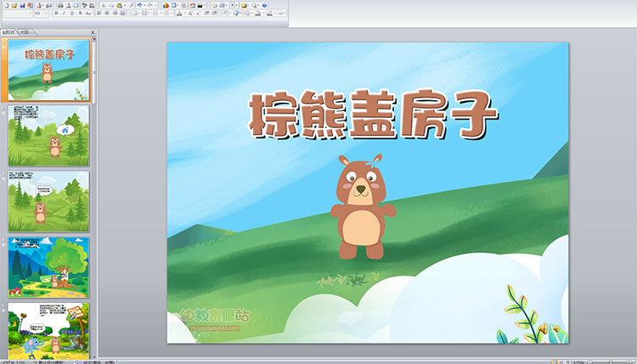Image resolution: width=637 pixels, height=364 pixels.
Task: Expand the zoom magnifier dropdown arrow
Action: point(256,5)
